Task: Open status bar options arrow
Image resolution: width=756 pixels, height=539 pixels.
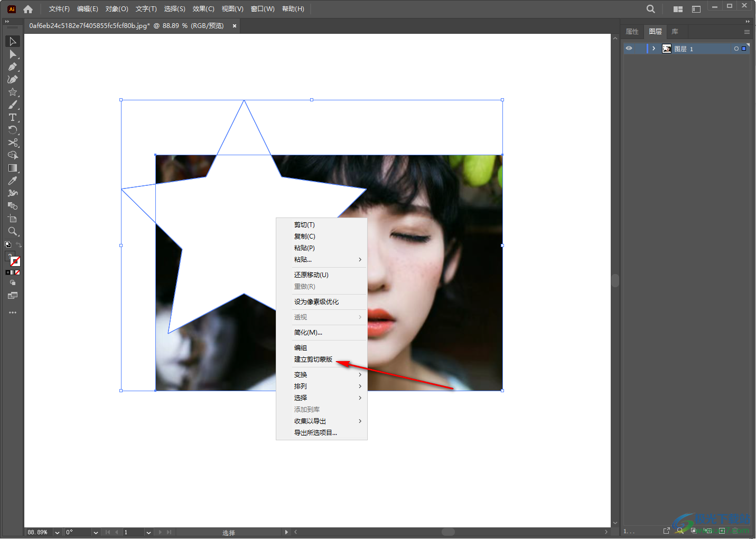Action: coord(286,532)
